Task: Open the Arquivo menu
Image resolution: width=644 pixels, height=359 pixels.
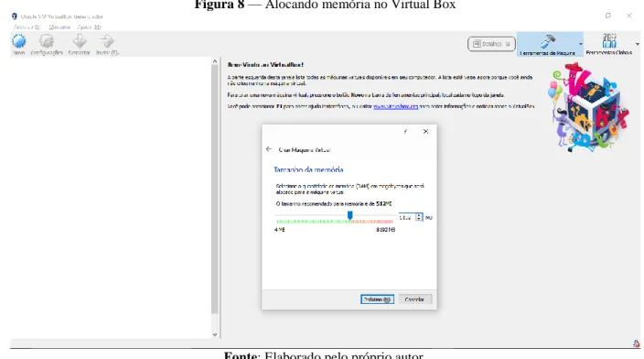Action: (x=27, y=27)
